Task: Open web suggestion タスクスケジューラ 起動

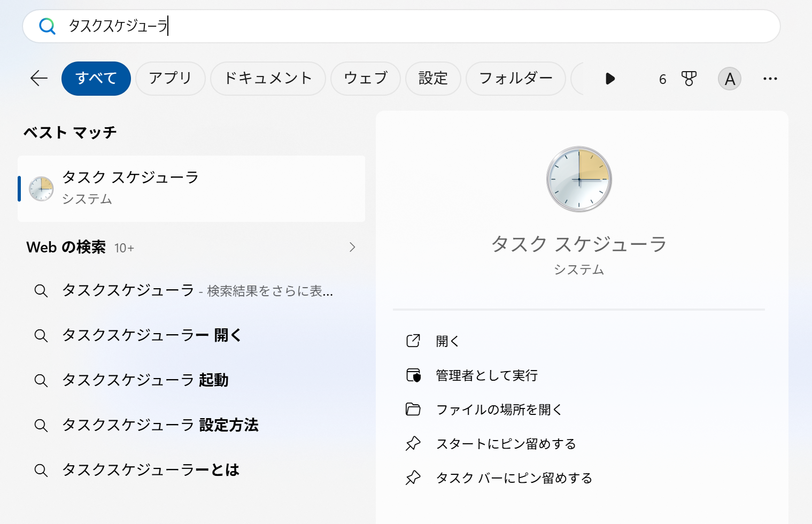Action: click(191, 381)
